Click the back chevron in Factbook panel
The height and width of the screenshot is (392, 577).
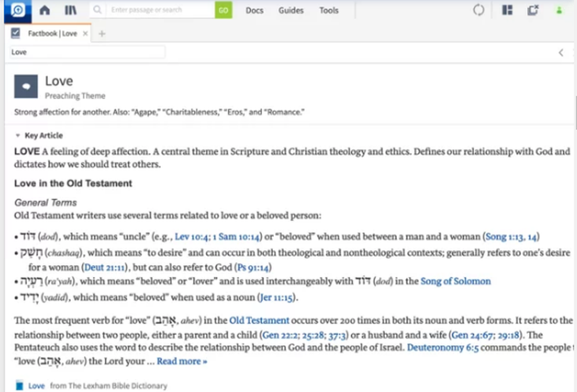pos(561,52)
